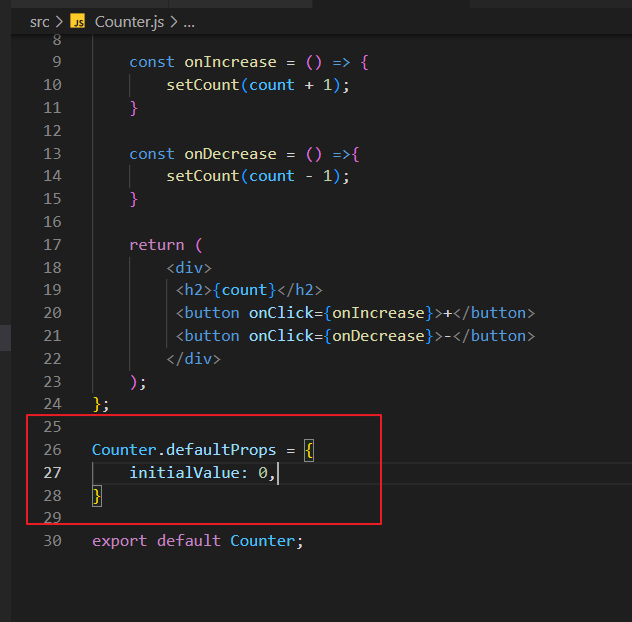
Task: Click the 'onDecrease' declaration on line 13
Action: (230, 154)
